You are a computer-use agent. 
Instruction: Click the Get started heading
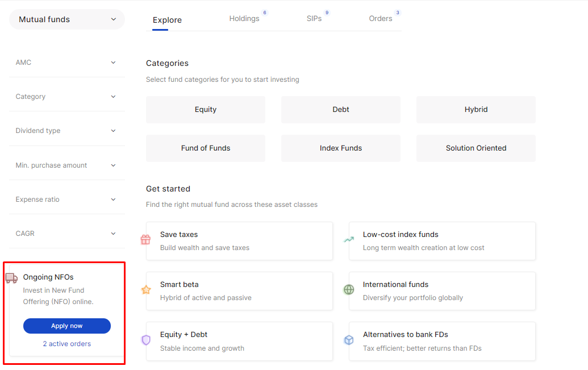click(168, 189)
